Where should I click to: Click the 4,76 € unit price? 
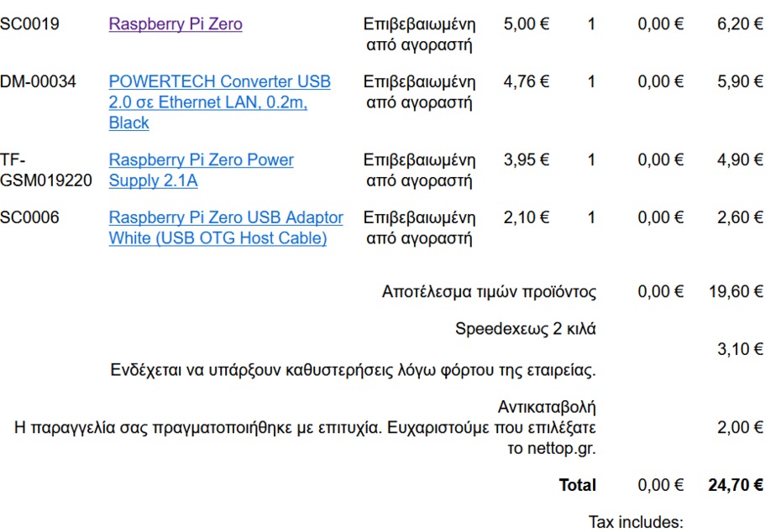click(x=526, y=82)
